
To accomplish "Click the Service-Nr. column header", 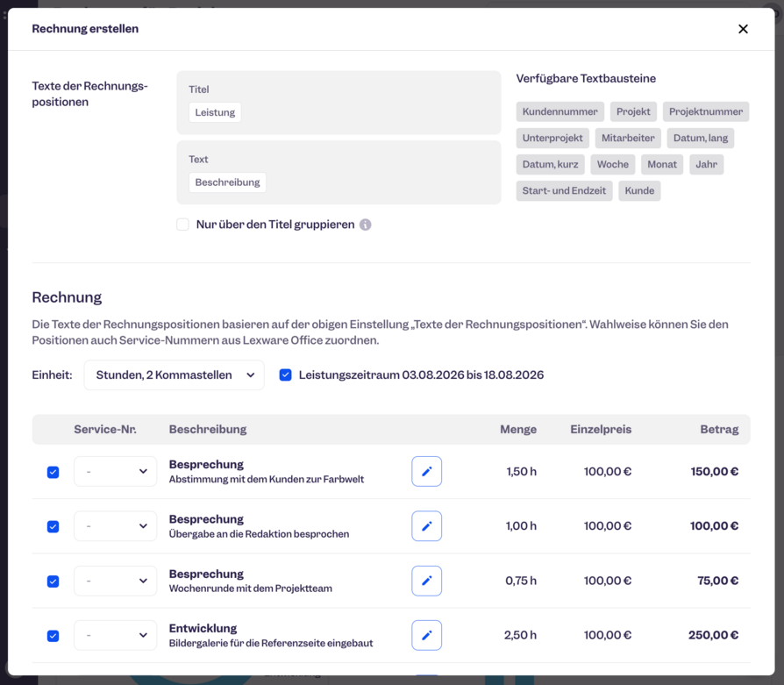I will tap(105, 430).
